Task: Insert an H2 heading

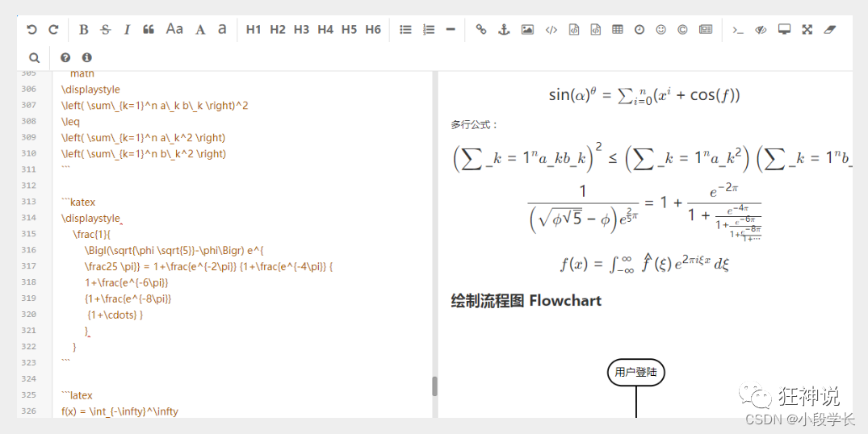Action: coord(277,30)
